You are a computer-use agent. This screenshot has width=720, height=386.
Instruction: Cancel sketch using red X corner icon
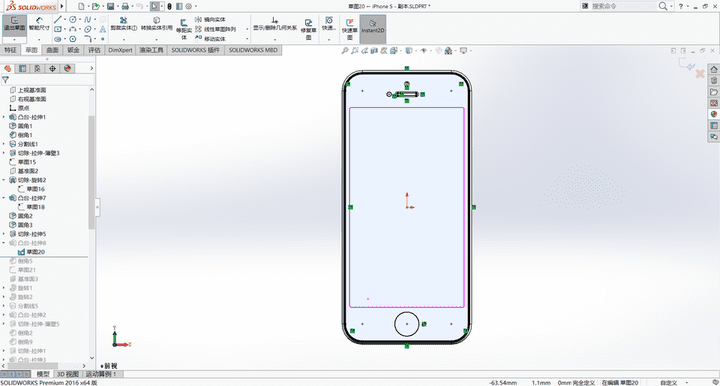(700, 73)
